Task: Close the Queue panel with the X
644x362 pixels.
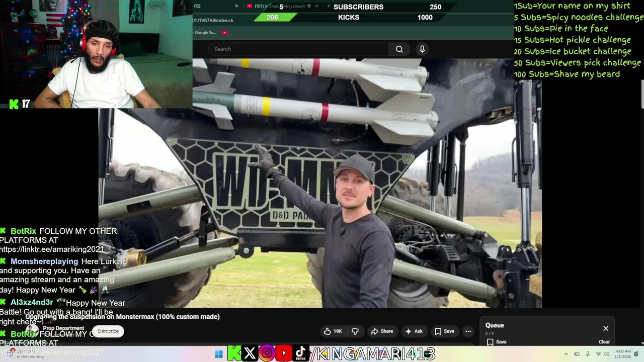Action: [x=606, y=328]
